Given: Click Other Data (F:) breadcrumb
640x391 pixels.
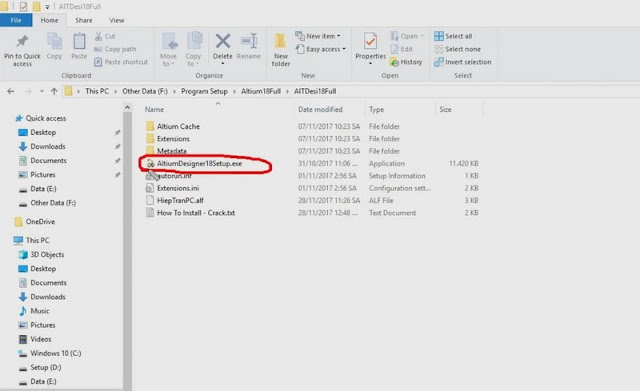Looking at the screenshot, I should (145, 91).
